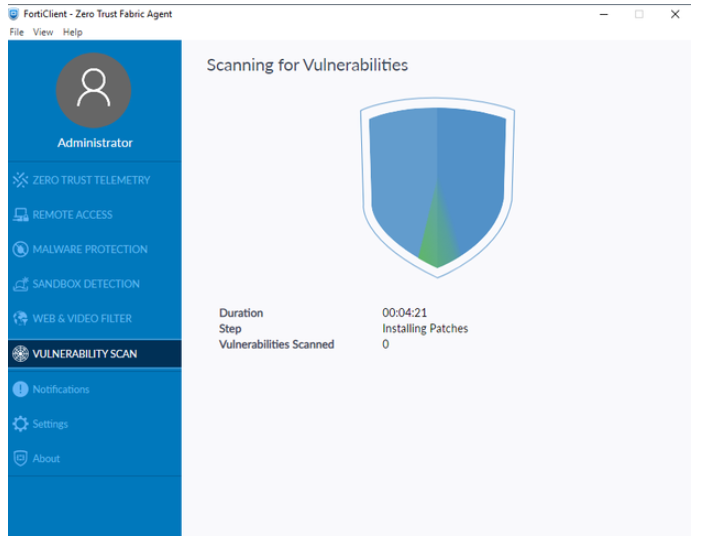This screenshot has width=701, height=543.
Task: Click the Notifications exclamation icon
Action: click(x=21, y=389)
